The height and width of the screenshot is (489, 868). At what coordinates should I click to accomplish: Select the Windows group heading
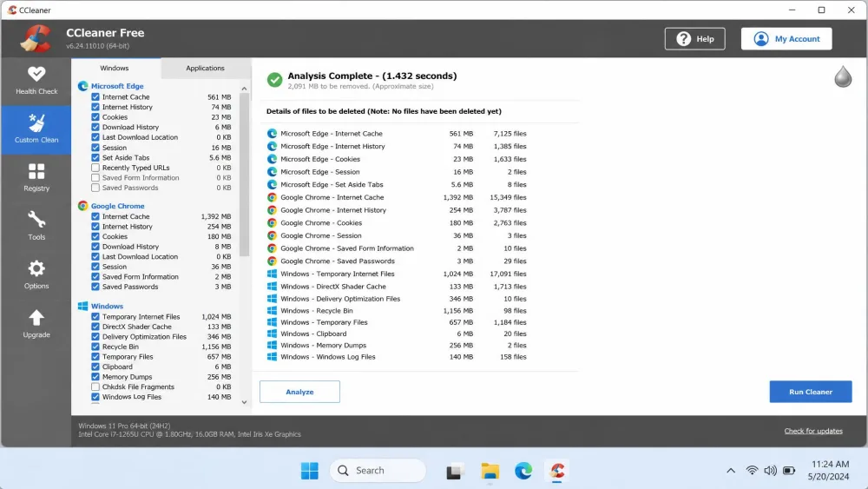click(x=107, y=306)
